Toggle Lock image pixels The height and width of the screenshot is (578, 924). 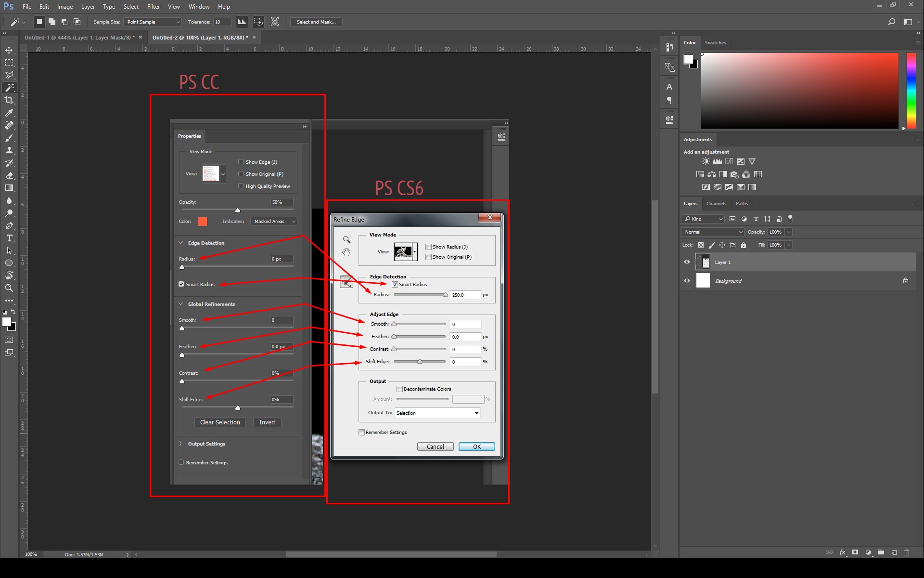click(711, 245)
